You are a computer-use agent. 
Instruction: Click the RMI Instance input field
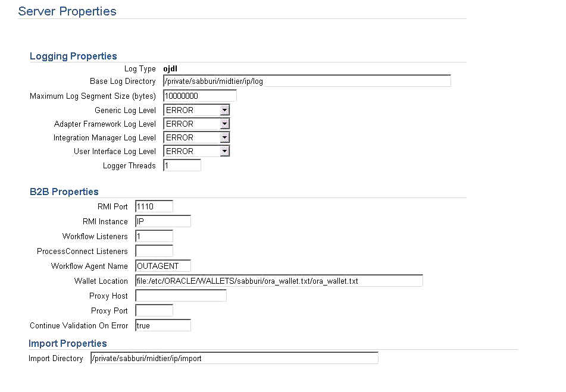pyautogui.click(x=163, y=221)
